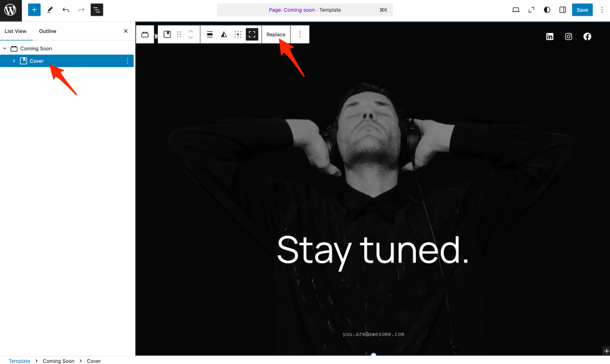Select the Instagram social icon
Viewport: 610px width, 364px height.
[568, 37]
